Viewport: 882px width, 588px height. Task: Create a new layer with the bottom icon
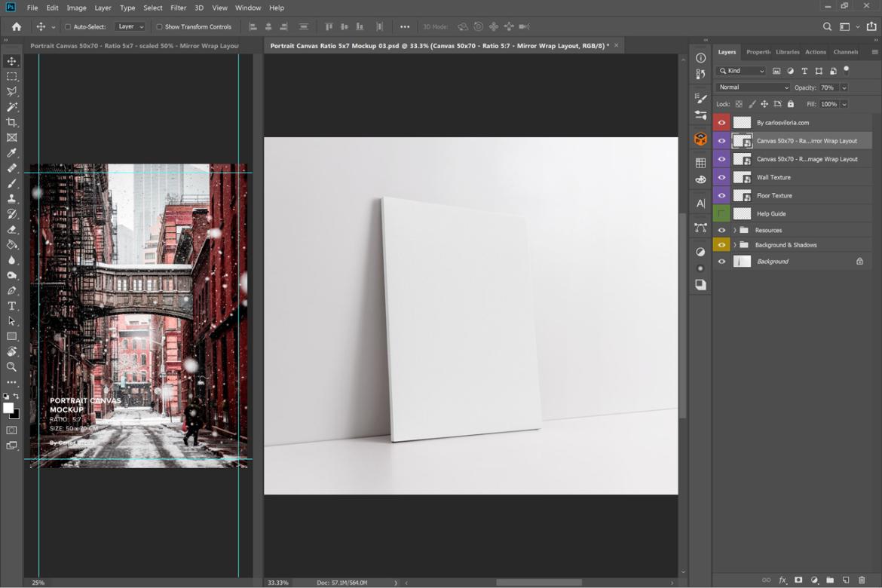[x=845, y=580]
